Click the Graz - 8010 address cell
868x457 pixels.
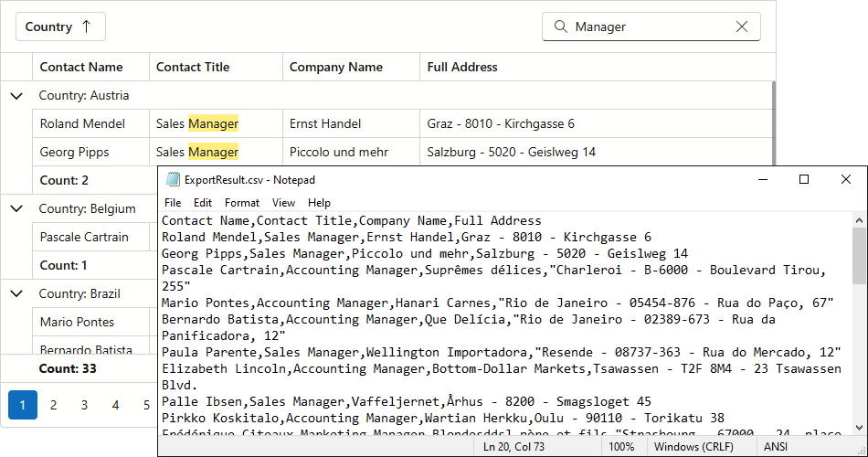tap(596, 123)
